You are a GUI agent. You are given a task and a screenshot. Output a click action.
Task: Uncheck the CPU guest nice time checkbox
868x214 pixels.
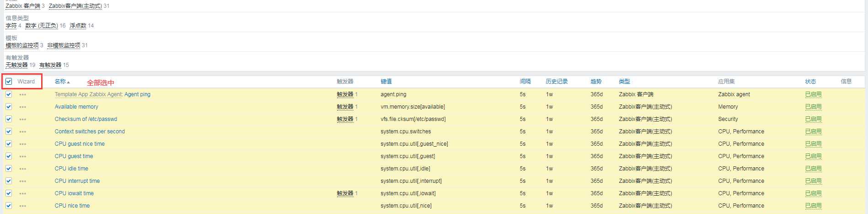(x=9, y=144)
